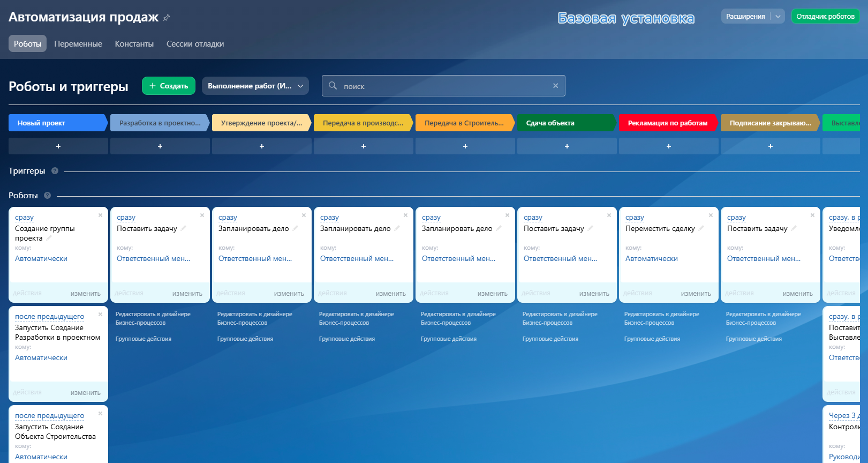Click изменить on Создание группы проекта card
868x463 pixels.
(86, 294)
